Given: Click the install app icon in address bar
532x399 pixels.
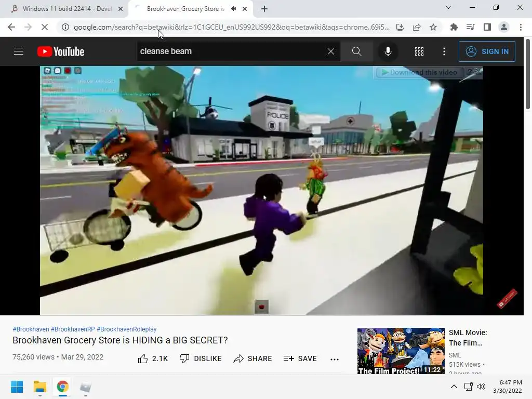Looking at the screenshot, I should pyautogui.click(x=400, y=27).
